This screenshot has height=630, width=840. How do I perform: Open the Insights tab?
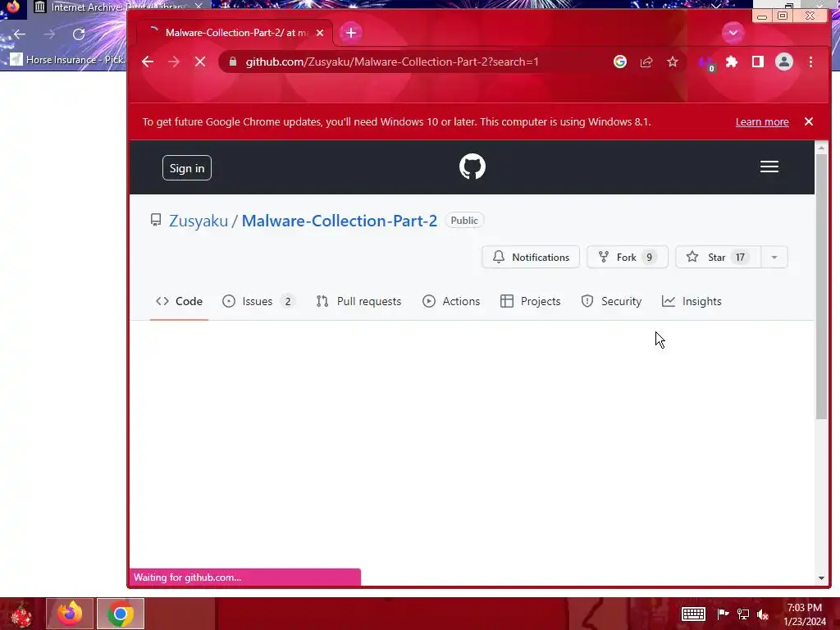pos(692,301)
